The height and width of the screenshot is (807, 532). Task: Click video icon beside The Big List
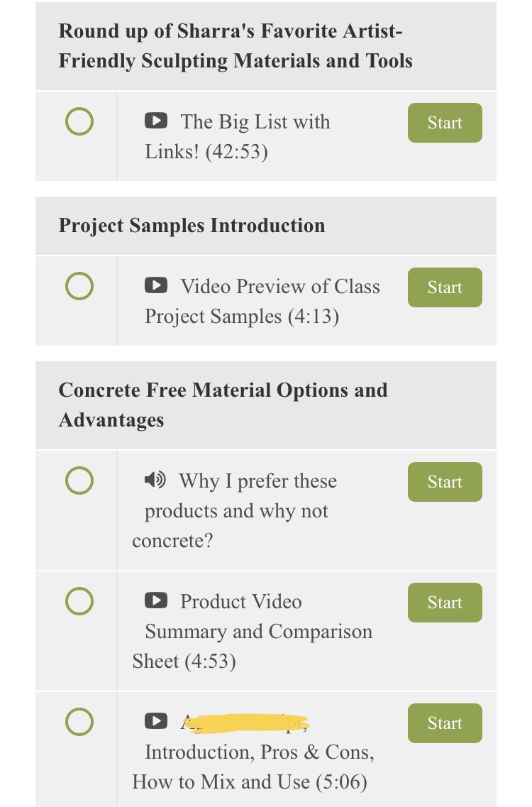[156, 121]
